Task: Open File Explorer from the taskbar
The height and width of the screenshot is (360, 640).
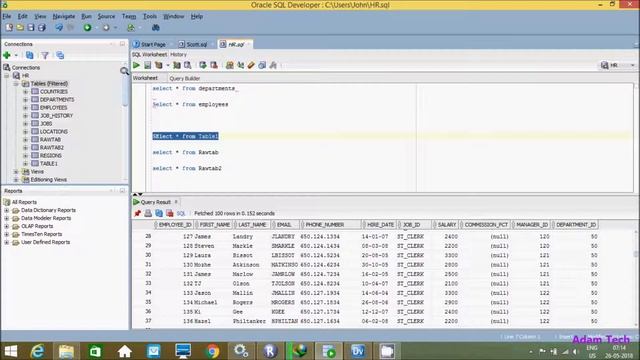Action: coord(66,351)
